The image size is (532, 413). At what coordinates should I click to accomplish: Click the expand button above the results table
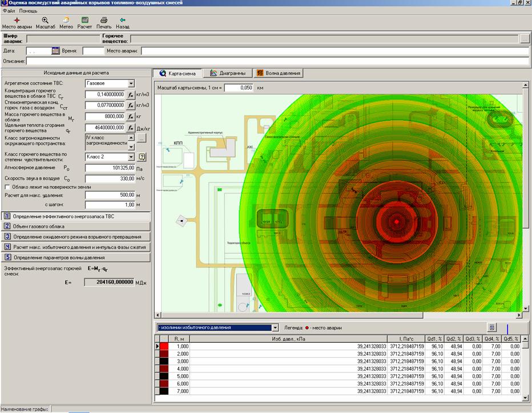[491, 327]
